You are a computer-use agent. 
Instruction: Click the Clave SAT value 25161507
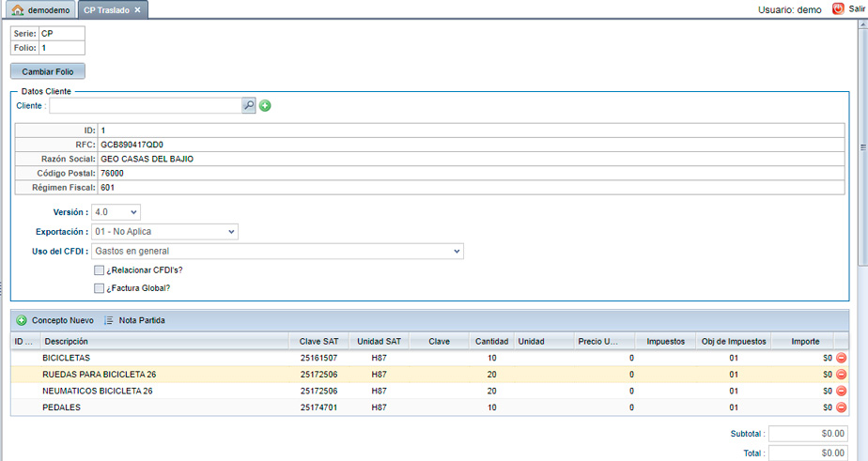click(x=318, y=358)
